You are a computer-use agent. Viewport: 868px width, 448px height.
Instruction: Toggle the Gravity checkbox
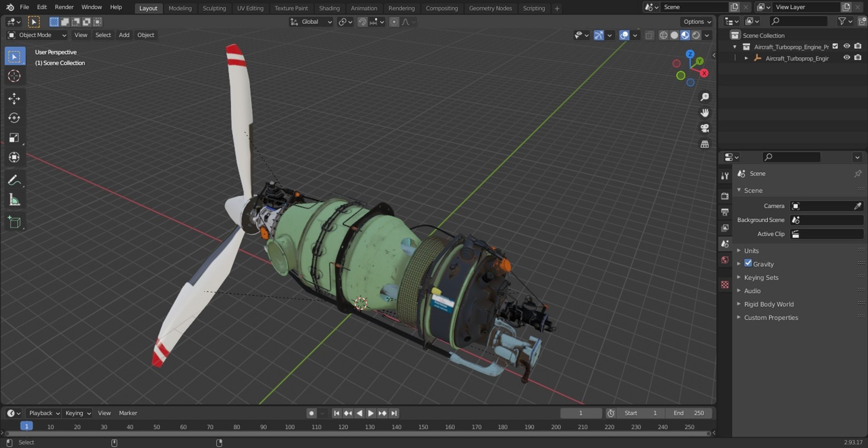pos(748,263)
